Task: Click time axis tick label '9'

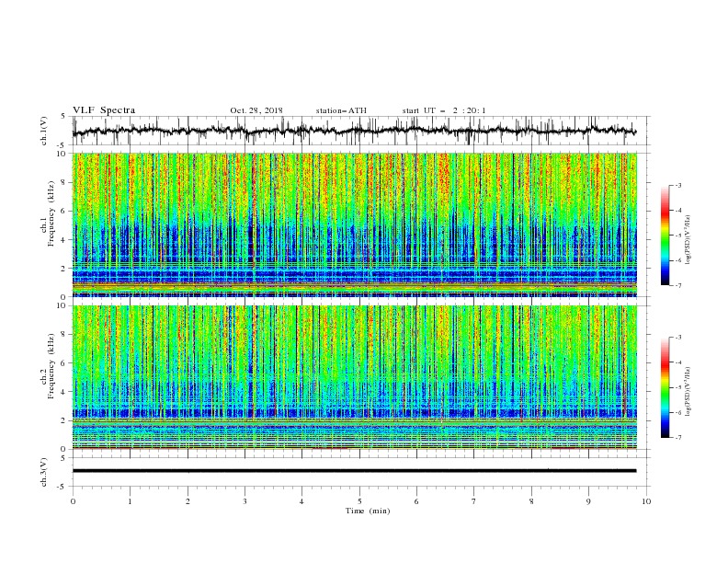Action: (588, 501)
